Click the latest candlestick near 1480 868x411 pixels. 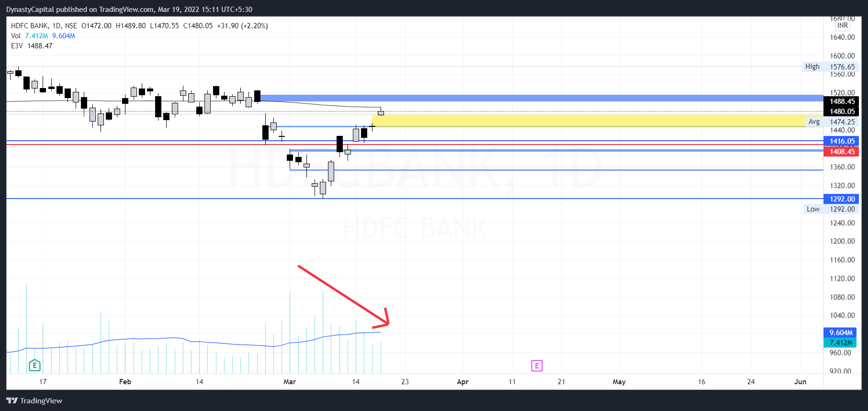tap(381, 112)
